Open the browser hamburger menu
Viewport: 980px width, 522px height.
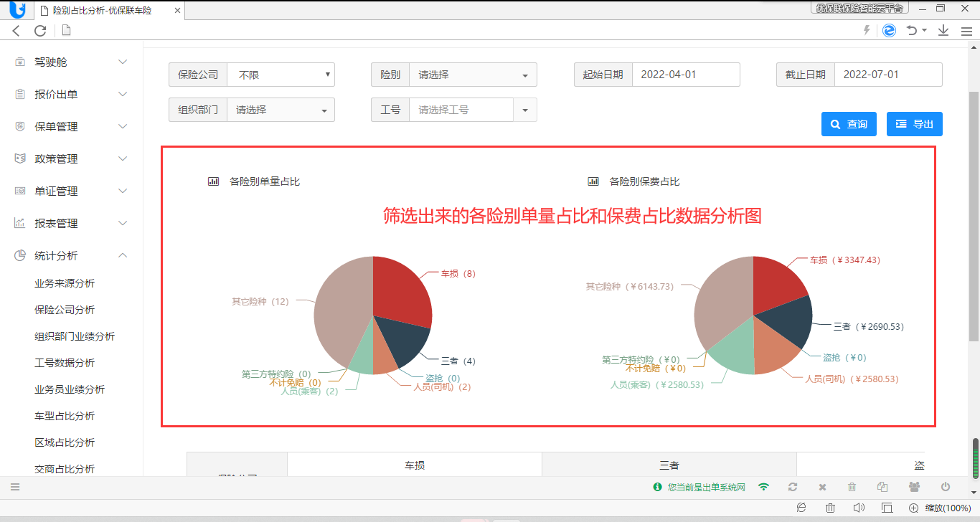(x=966, y=31)
